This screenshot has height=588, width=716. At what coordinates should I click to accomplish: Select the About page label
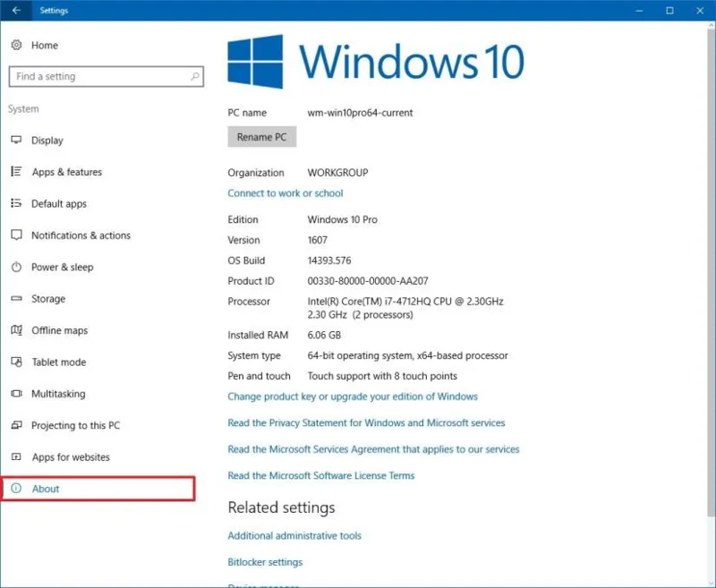[46, 489]
